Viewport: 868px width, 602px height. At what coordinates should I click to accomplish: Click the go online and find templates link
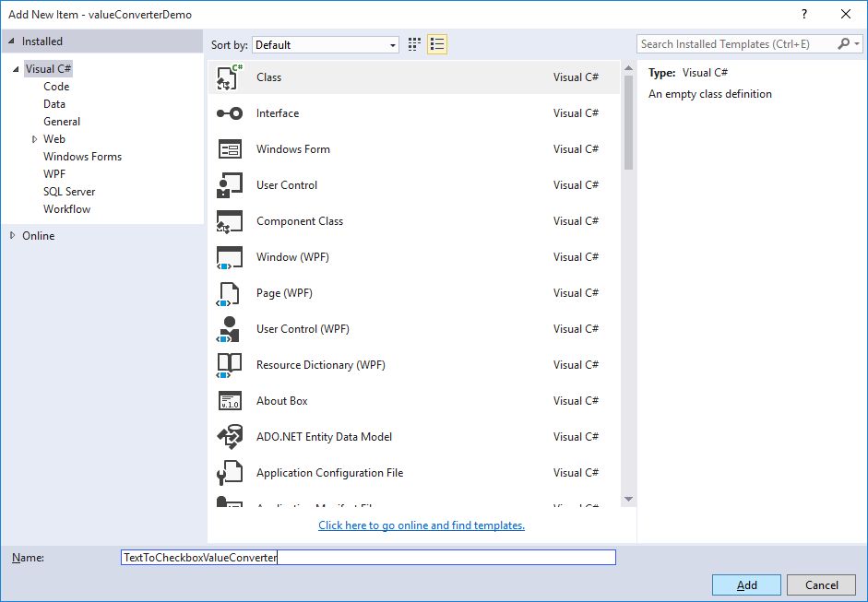click(422, 525)
